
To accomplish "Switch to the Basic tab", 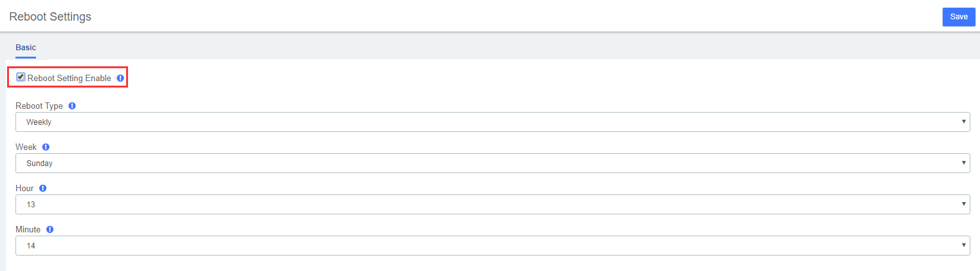I will 26,48.
